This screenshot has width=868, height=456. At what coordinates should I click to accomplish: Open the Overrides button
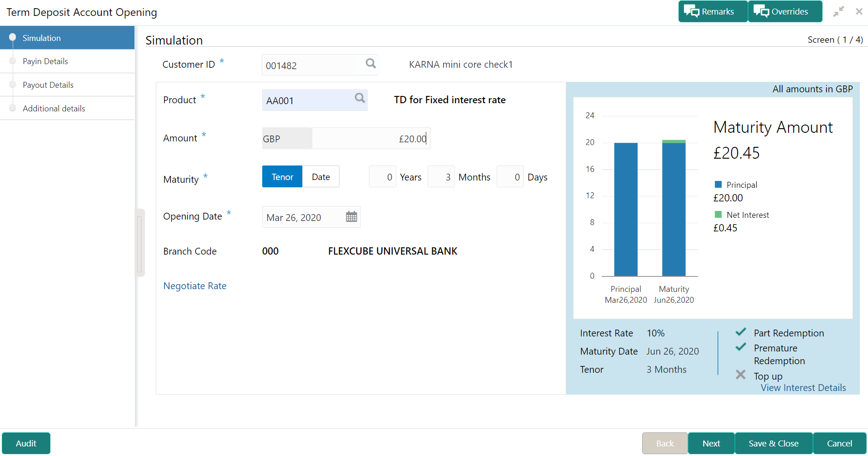coord(785,11)
